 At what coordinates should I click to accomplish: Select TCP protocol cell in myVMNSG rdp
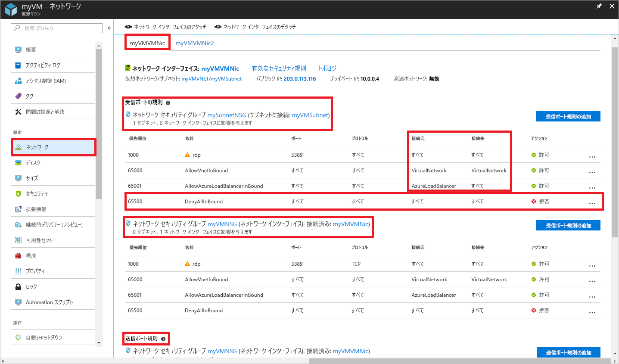[356, 264]
